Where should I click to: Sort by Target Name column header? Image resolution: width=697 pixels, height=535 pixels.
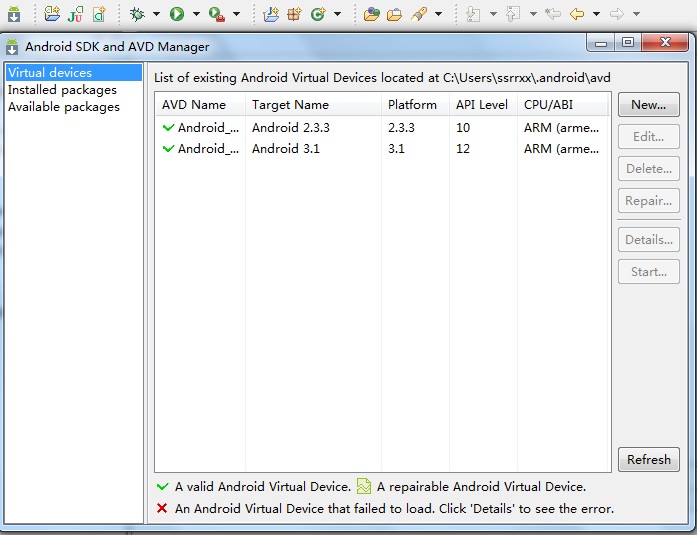(313, 105)
